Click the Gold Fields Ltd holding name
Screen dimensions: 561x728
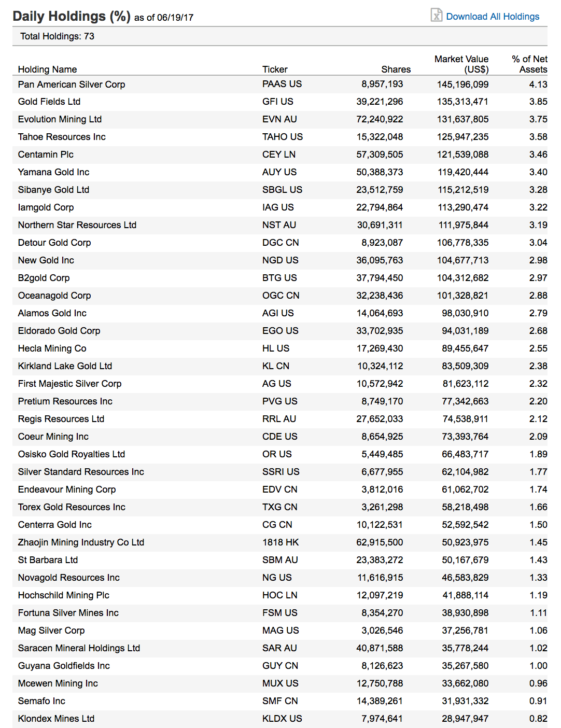pos(49,102)
